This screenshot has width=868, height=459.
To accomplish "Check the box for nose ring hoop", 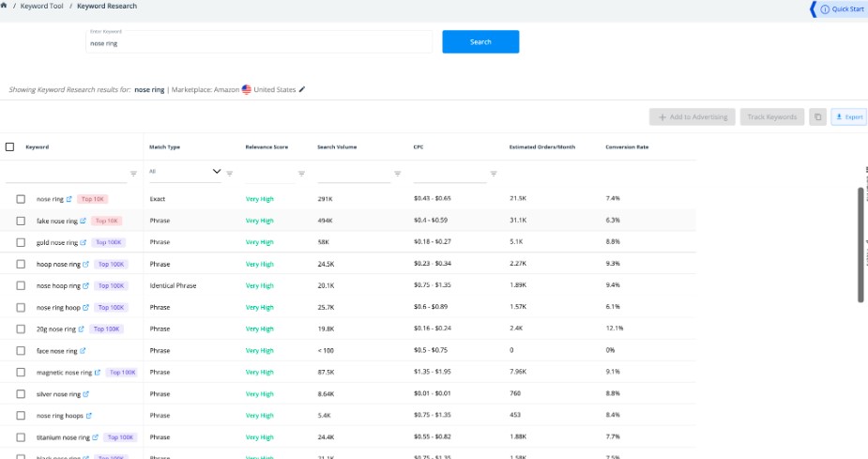I will (21, 307).
